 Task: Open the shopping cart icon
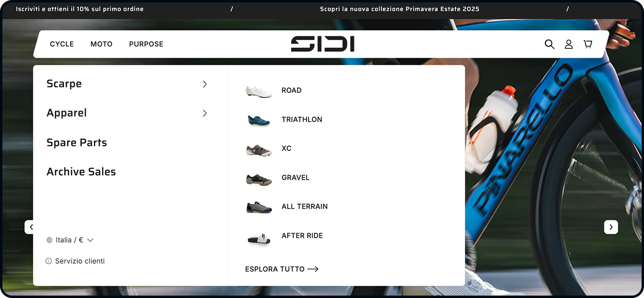click(x=588, y=44)
